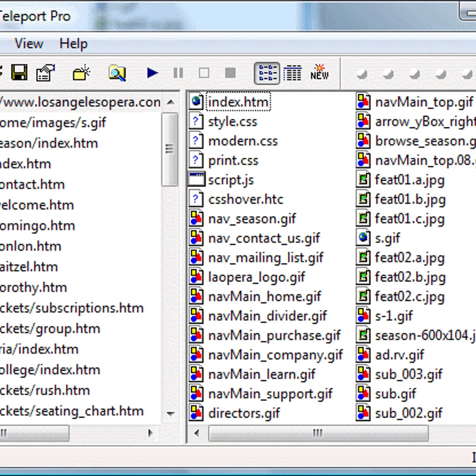Click the Stop square in toolbar
This screenshot has height=476, width=476.
click(230, 73)
